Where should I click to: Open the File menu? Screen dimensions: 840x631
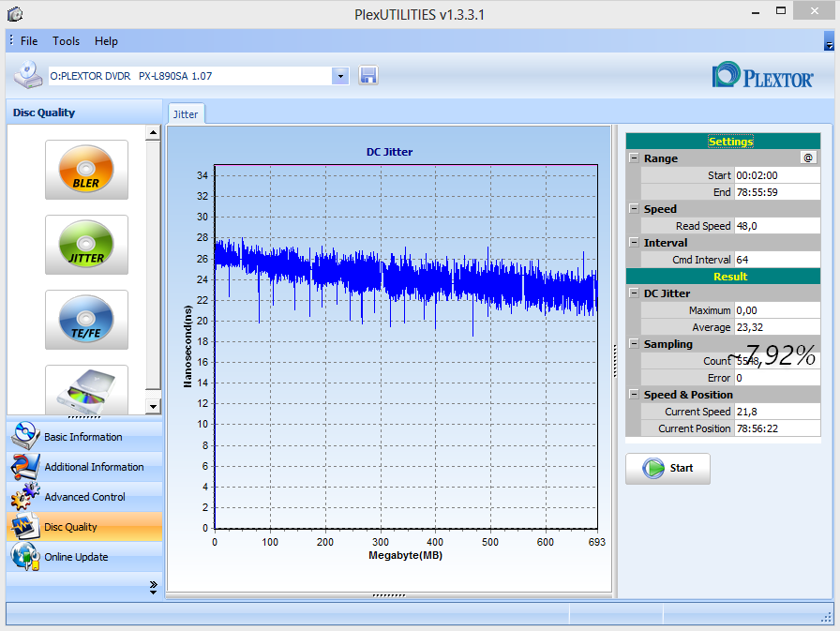pyautogui.click(x=29, y=41)
